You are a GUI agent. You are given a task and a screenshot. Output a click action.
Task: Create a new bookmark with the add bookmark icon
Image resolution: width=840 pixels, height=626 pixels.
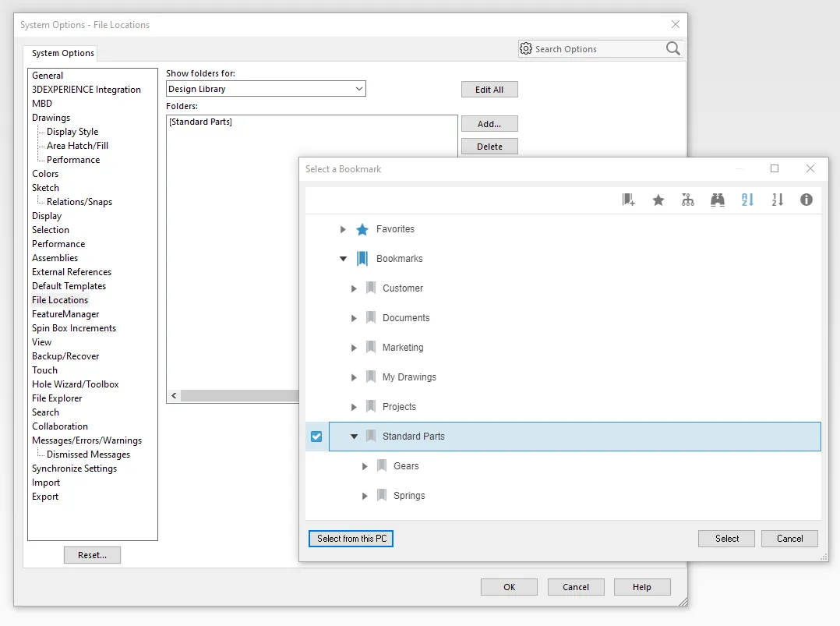629,200
